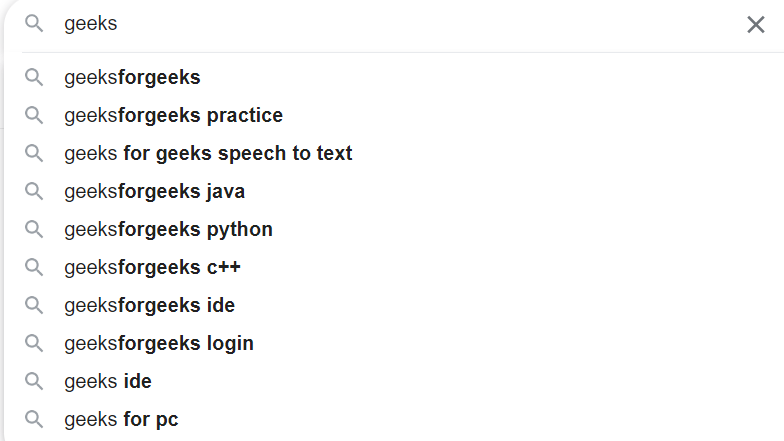Click search icon beside "geeksforgeeks login"
This screenshot has width=784, height=441.
pos(34,343)
